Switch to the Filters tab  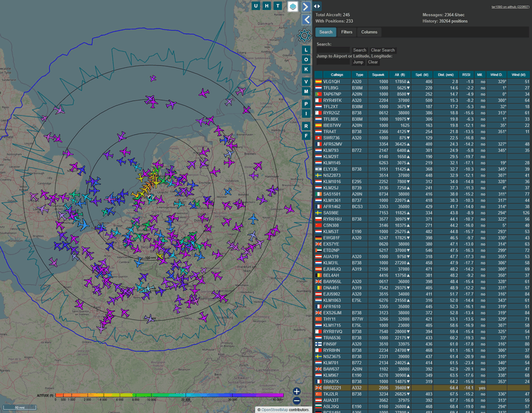click(x=347, y=32)
